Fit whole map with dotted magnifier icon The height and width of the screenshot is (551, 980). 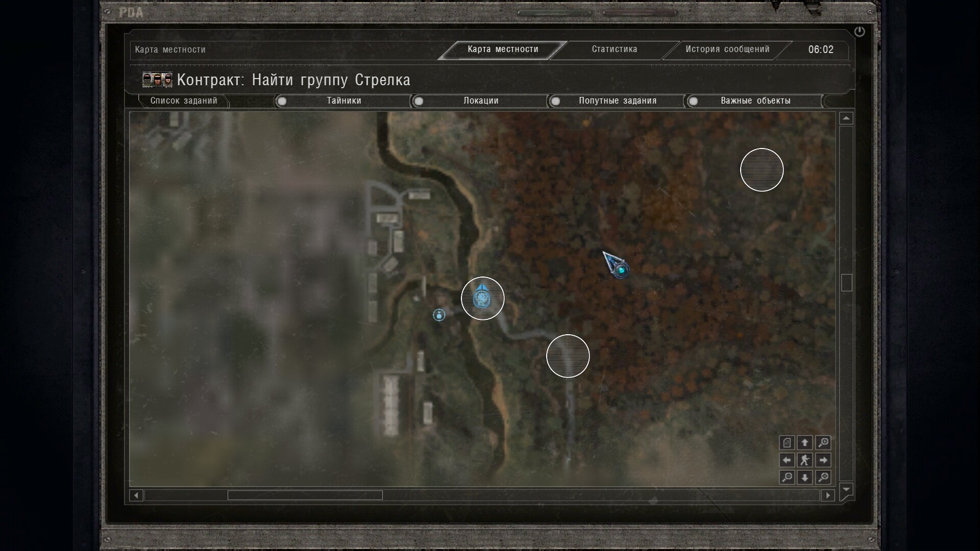coord(823,478)
